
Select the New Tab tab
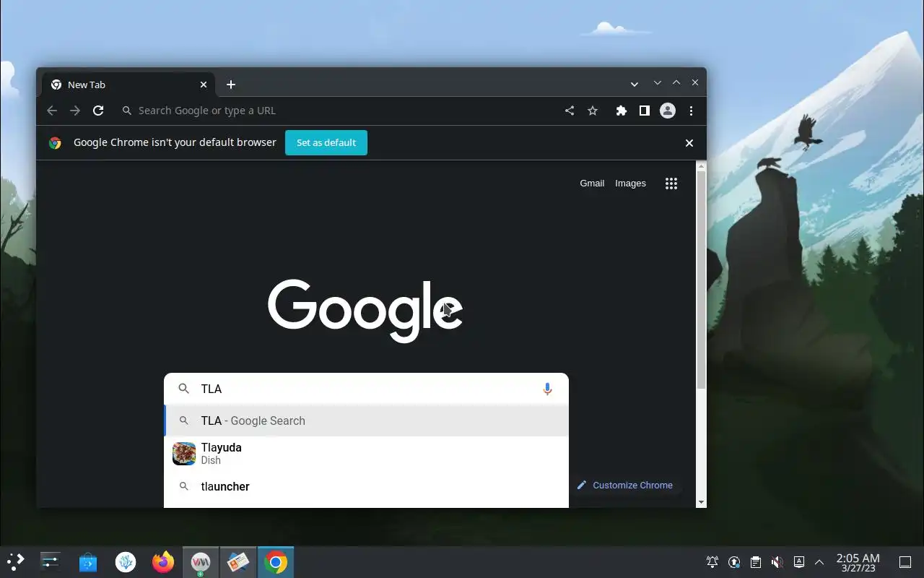click(x=128, y=85)
